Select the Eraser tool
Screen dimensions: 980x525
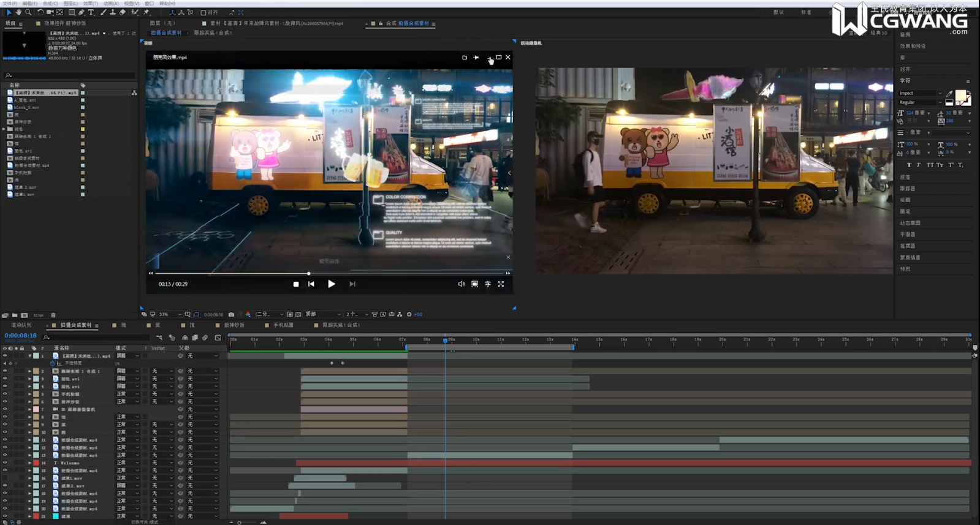123,12
